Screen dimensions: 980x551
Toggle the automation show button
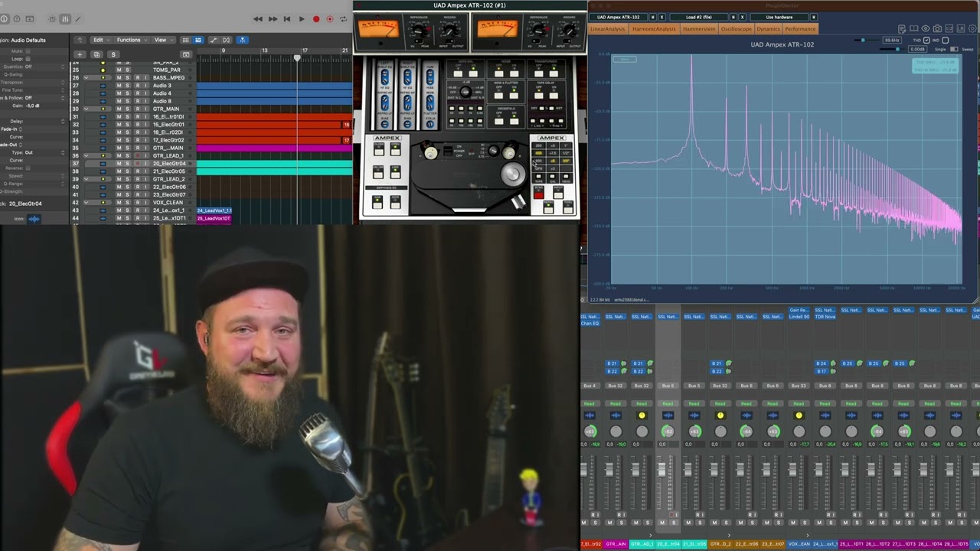[x=214, y=40]
